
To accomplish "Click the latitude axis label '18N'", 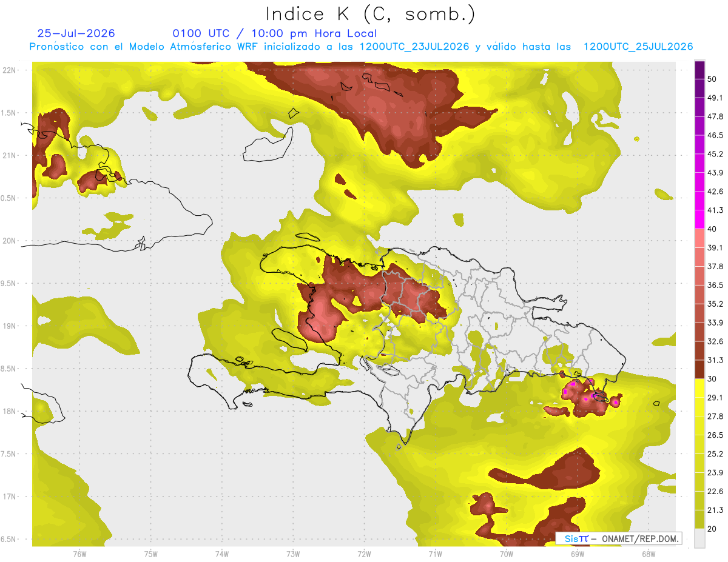I will (x=10, y=412).
